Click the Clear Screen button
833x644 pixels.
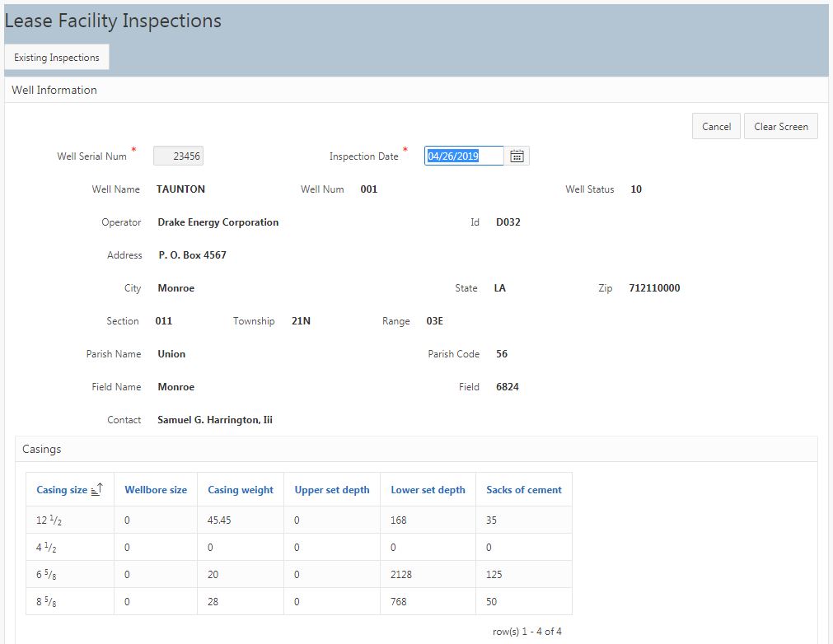[780, 127]
